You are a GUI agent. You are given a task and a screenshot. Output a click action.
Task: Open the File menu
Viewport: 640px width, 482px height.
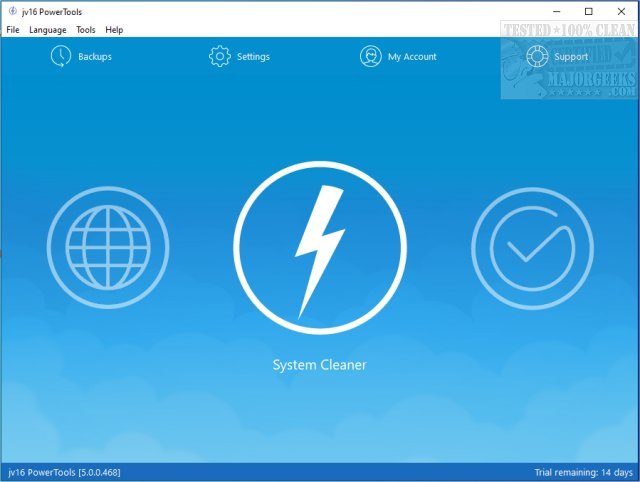13,30
